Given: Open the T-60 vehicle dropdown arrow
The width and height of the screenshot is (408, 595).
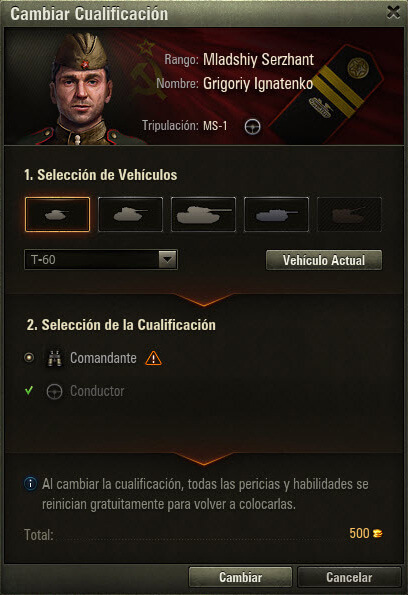Looking at the screenshot, I should tap(167, 260).
